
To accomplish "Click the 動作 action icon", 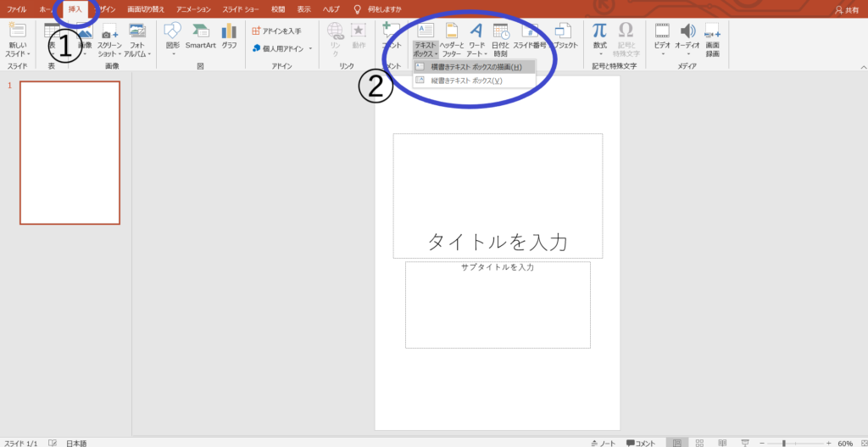I will pos(359,36).
